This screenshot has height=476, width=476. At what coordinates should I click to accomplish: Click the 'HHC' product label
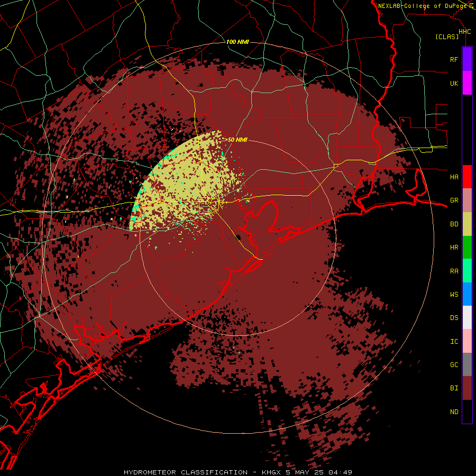(x=464, y=32)
